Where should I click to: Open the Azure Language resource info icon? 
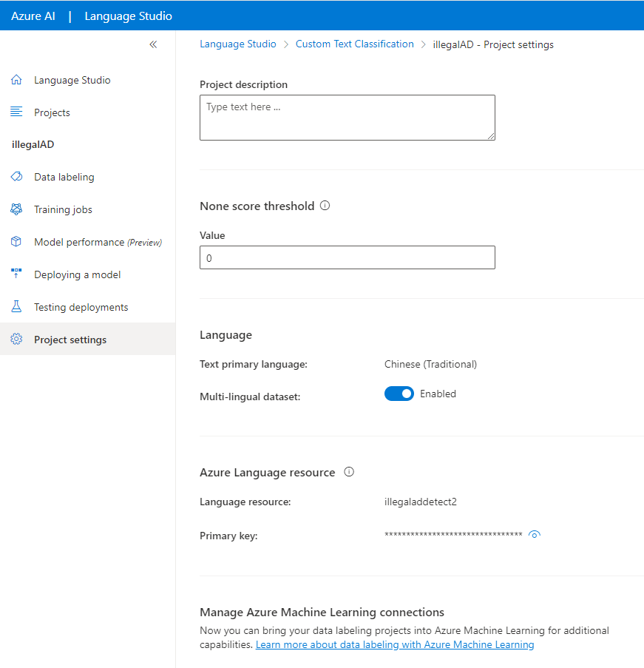(348, 472)
